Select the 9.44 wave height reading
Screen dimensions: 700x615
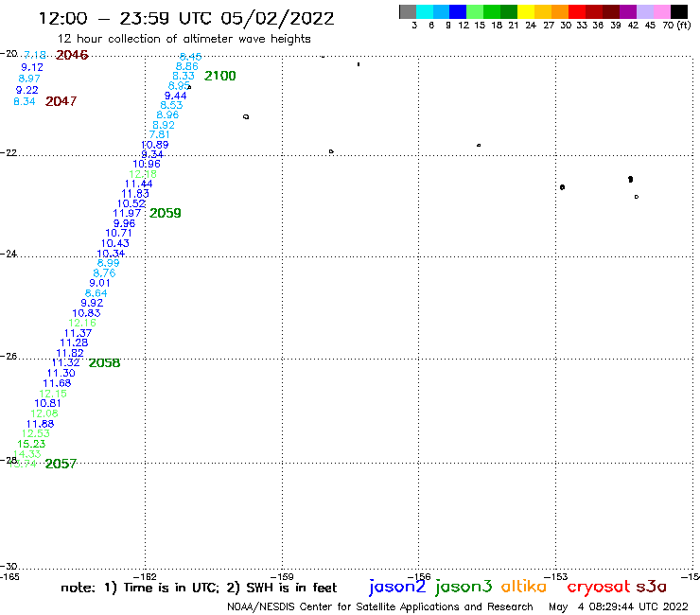pos(175,96)
